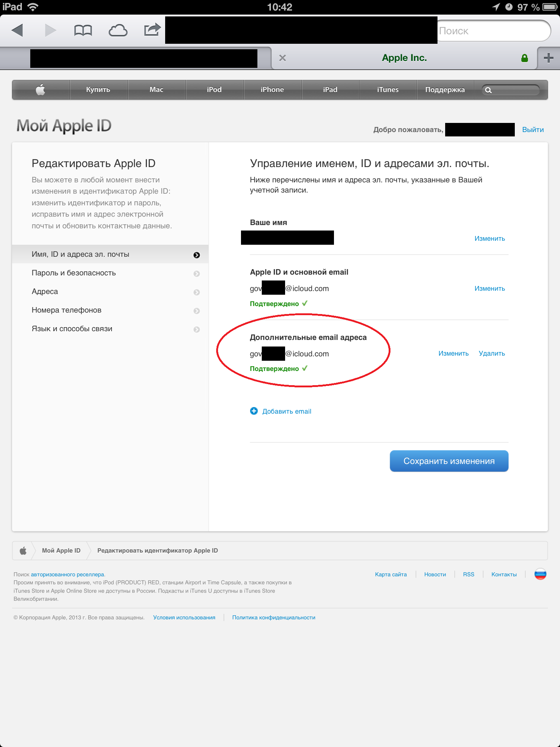Click chevron next to Пароль и безопасность
This screenshot has width=560, height=747.
coord(197,274)
